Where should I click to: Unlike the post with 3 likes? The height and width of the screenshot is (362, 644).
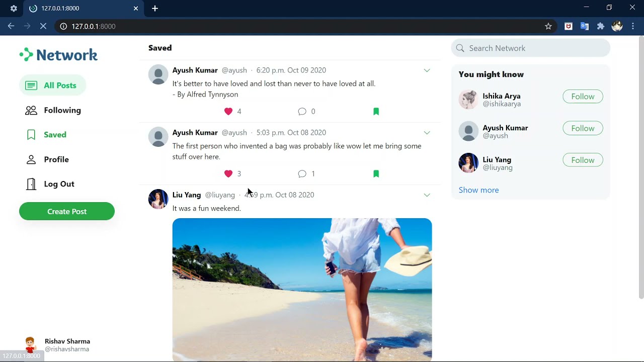(x=228, y=174)
